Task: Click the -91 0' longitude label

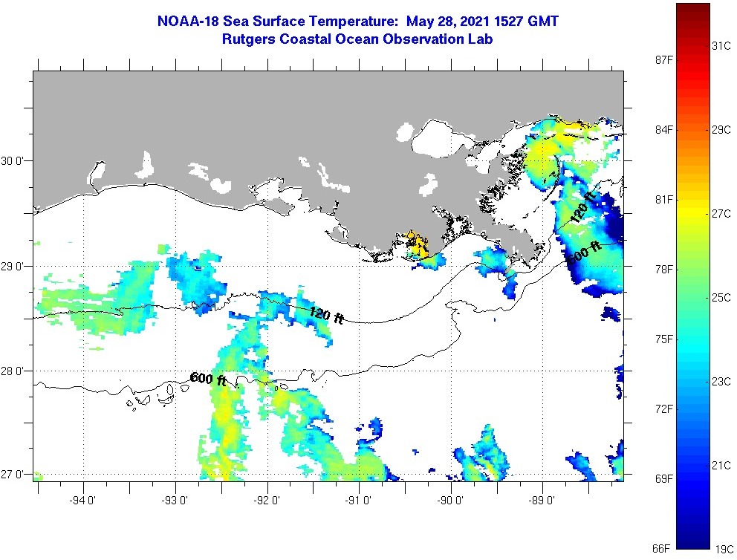Action: pos(358,501)
